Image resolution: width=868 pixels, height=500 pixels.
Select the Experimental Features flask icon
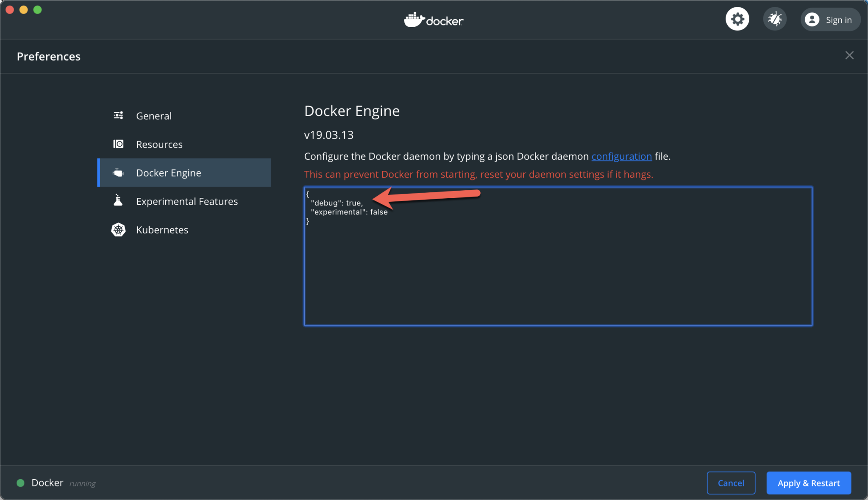point(118,201)
